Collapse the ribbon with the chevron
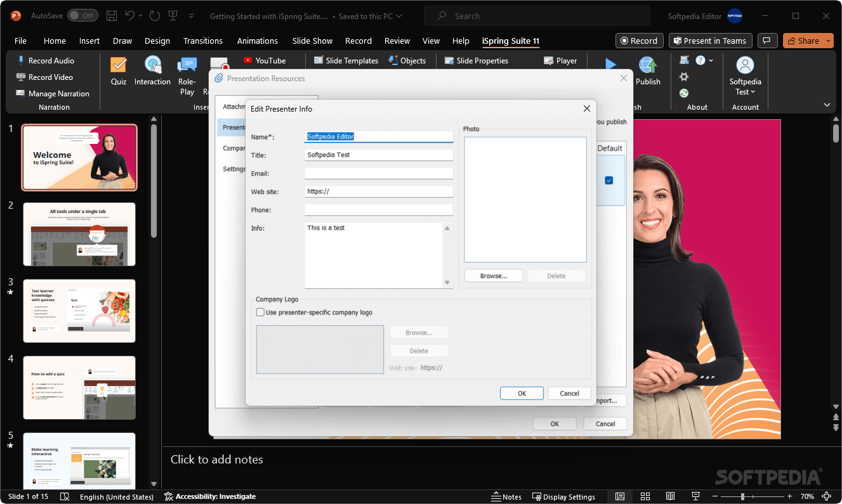The width and height of the screenshot is (842, 504). pyautogui.click(x=827, y=105)
